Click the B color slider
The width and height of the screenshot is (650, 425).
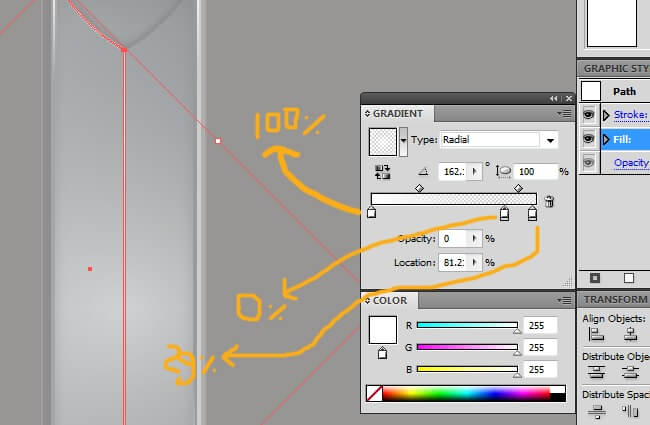click(x=467, y=369)
